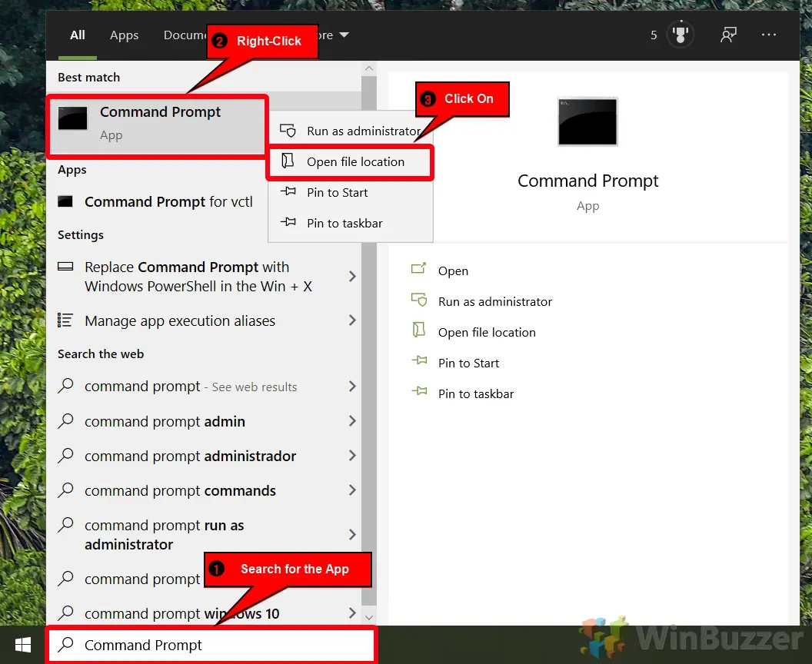This screenshot has width=812, height=664.
Task: Choose Run as administrator in context menu
Action: point(350,131)
